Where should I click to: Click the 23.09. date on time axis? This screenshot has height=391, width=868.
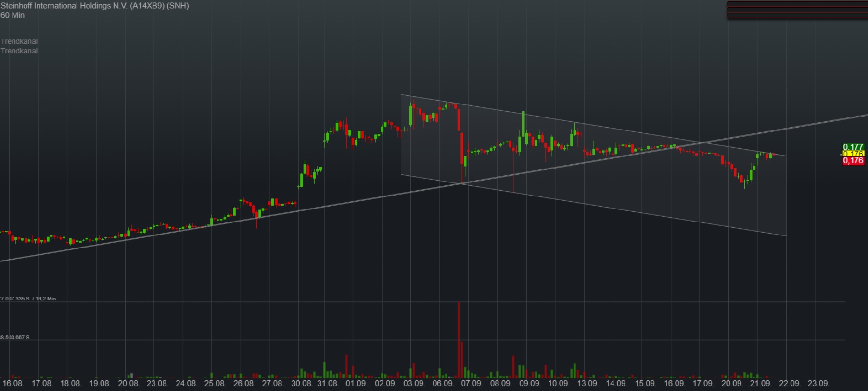click(x=818, y=384)
